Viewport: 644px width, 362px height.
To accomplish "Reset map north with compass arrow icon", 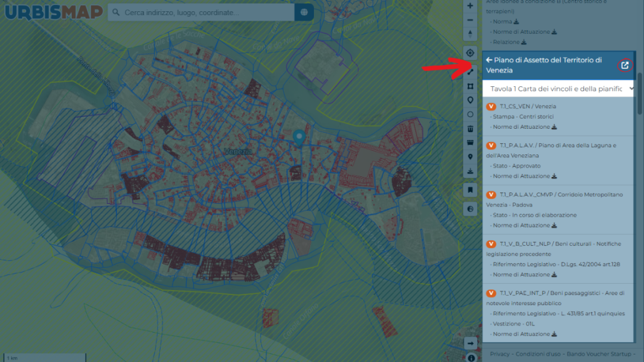I will pyautogui.click(x=470, y=34).
